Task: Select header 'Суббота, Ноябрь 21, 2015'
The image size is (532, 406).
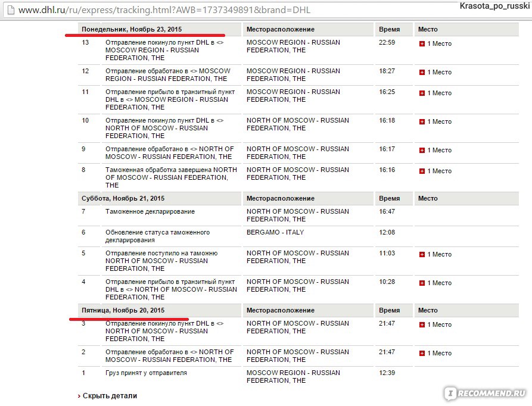Action: pos(123,198)
